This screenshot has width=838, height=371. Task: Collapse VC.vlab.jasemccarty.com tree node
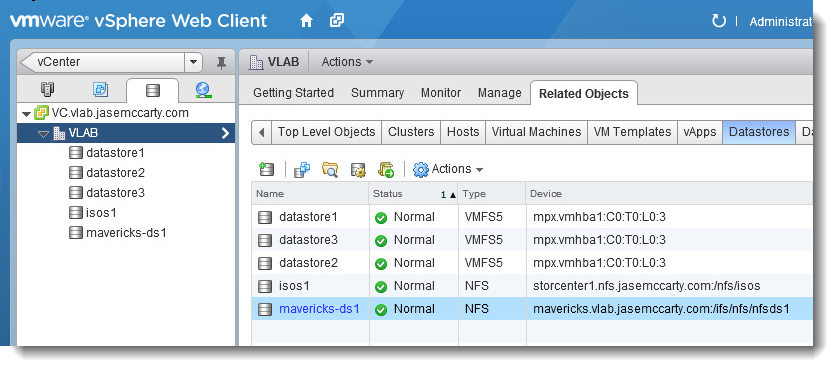(26, 114)
